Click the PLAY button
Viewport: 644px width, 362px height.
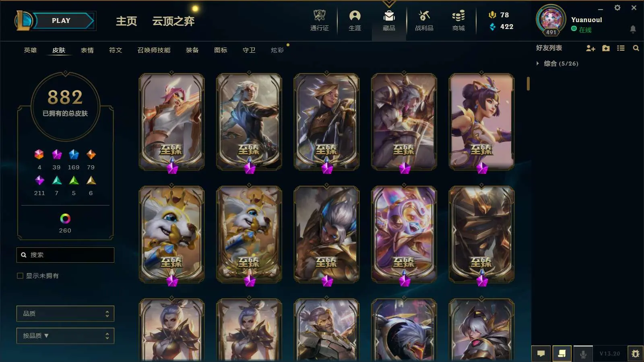(x=61, y=21)
